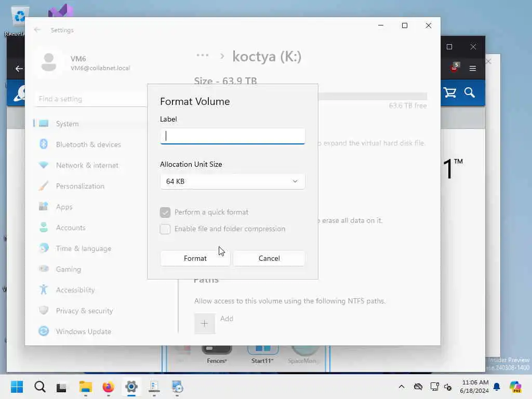The image size is (532, 399).
Task: Click the Bluetooth icon in sidebar
Action: (44, 144)
